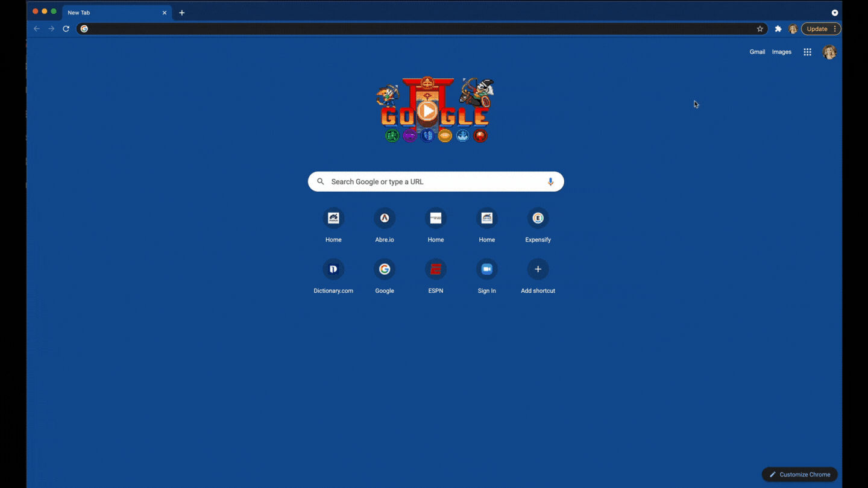Open the Dictionary.com shortcut
The width and height of the screenshot is (868, 488).
point(333,277)
